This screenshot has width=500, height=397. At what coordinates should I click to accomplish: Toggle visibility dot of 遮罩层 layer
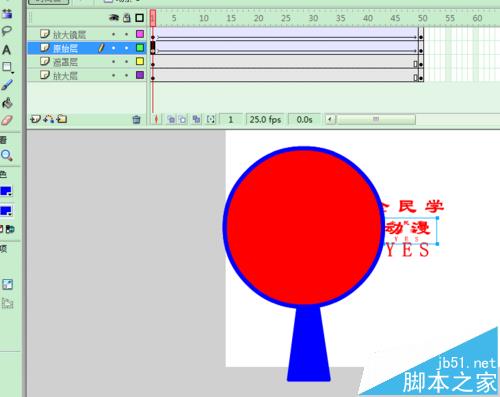tap(114, 62)
